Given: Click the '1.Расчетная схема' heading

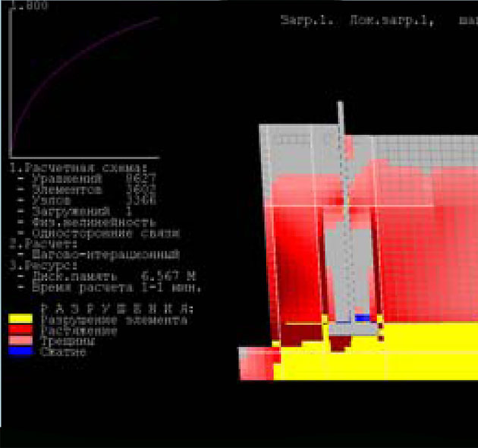Looking at the screenshot, I should (x=79, y=168).
